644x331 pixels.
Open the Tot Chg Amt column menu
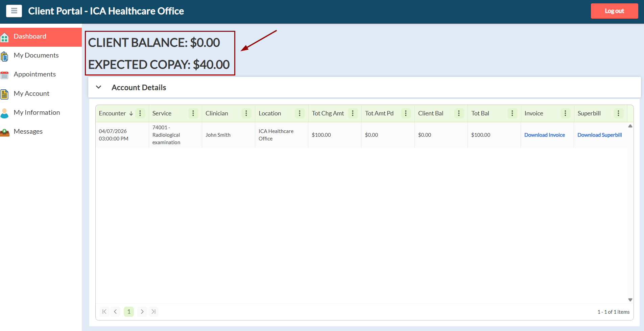point(353,113)
